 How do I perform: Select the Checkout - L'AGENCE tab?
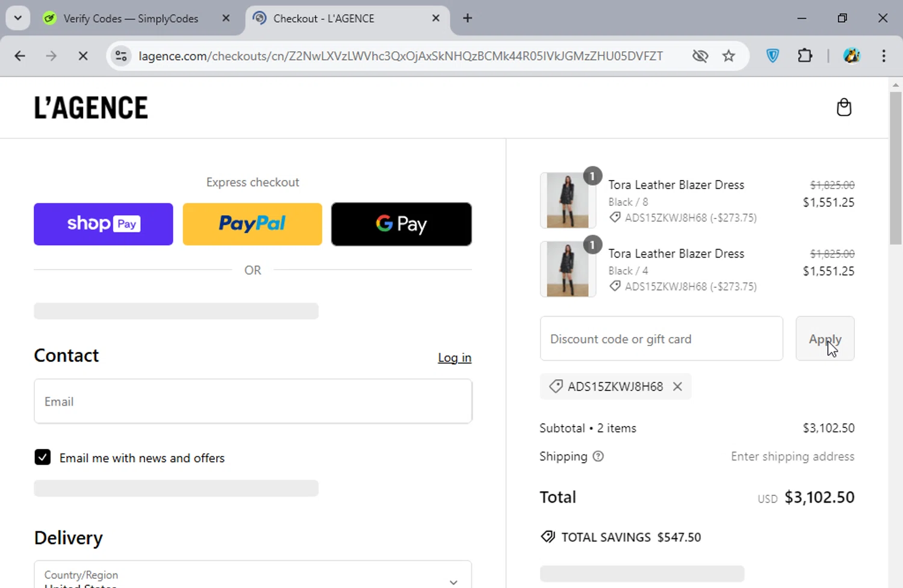coord(347,19)
